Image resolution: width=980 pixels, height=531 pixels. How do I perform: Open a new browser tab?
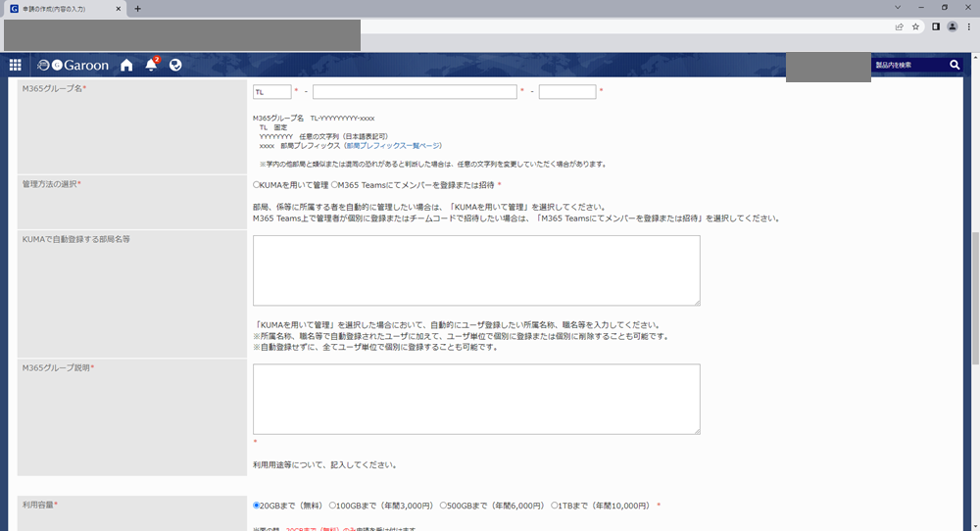[x=137, y=9]
